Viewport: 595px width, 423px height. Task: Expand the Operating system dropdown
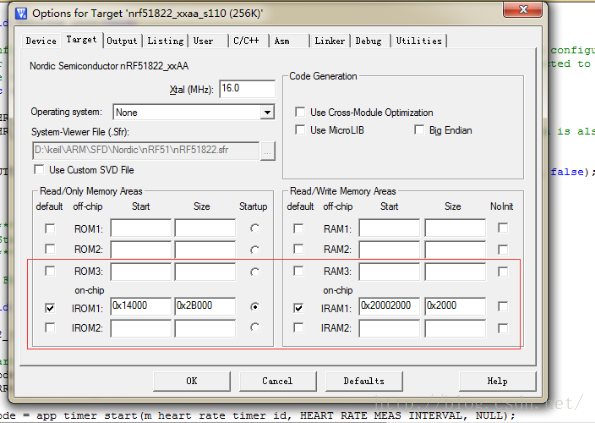(267, 112)
